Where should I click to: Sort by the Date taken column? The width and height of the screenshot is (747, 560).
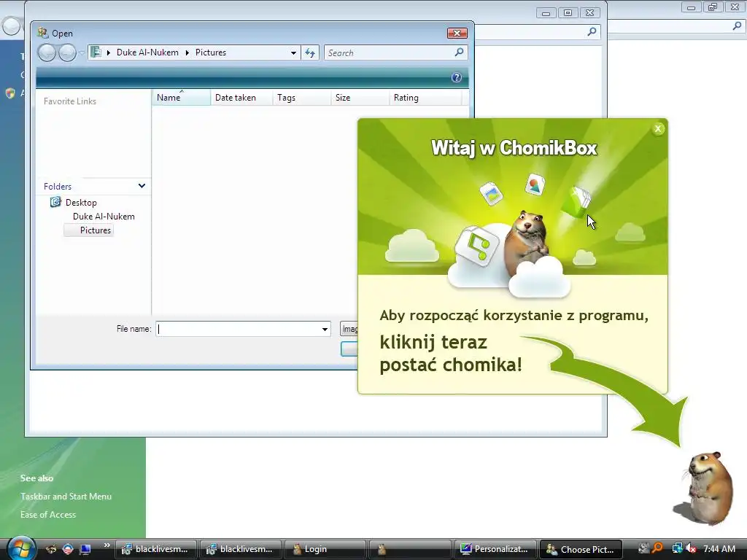click(x=241, y=98)
